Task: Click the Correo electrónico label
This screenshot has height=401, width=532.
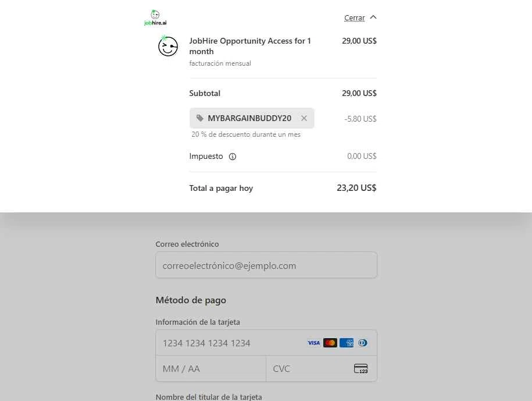Action: click(187, 244)
